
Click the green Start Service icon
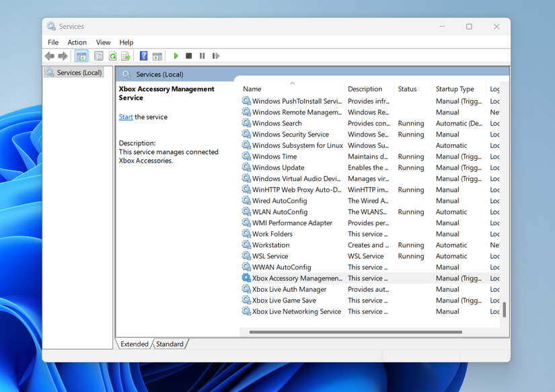(x=176, y=56)
